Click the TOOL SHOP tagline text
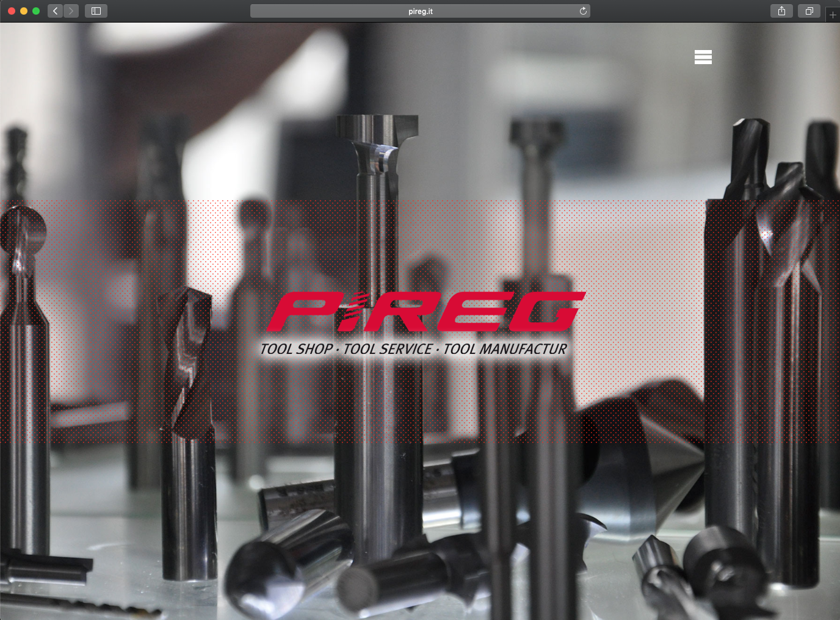The image size is (840, 620). pos(296,349)
